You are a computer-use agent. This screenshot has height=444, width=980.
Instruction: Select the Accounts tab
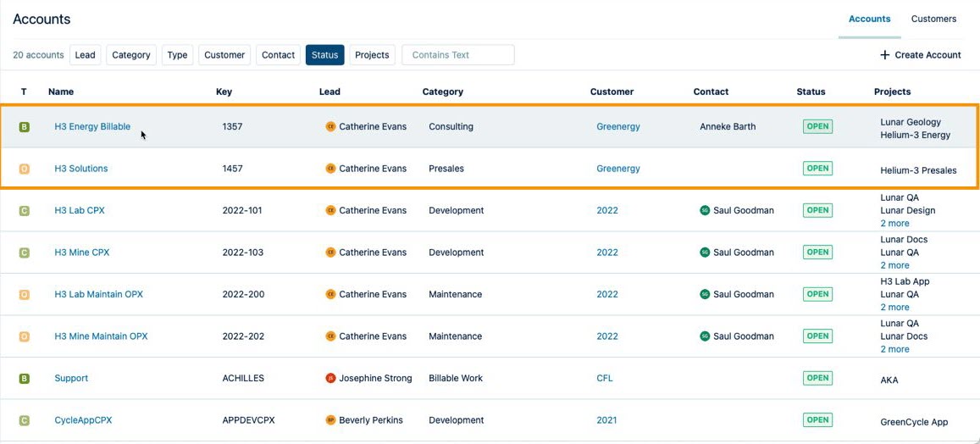(869, 19)
